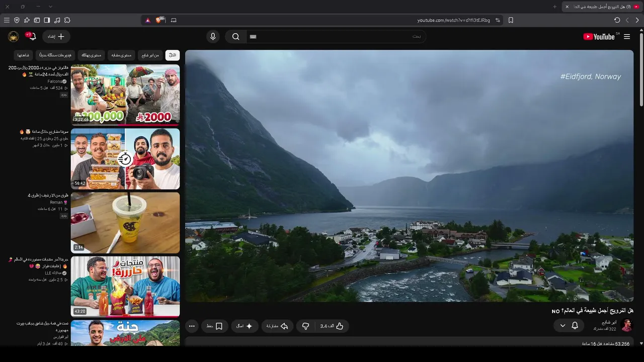Open the site settings icon beside the URL
Image resolution: width=644 pixels, height=362 pixels.
pyautogui.click(x=498, y=20)
